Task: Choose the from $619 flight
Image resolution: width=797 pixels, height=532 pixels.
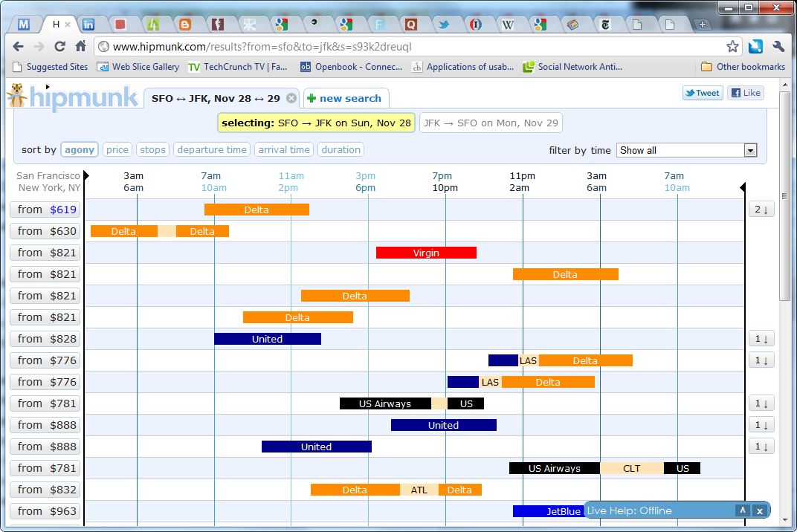Action: click(45, 210)
